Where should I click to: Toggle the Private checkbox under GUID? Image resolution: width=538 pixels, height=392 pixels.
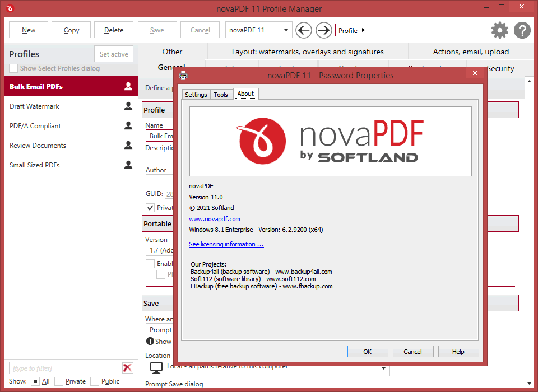(150, 208)
